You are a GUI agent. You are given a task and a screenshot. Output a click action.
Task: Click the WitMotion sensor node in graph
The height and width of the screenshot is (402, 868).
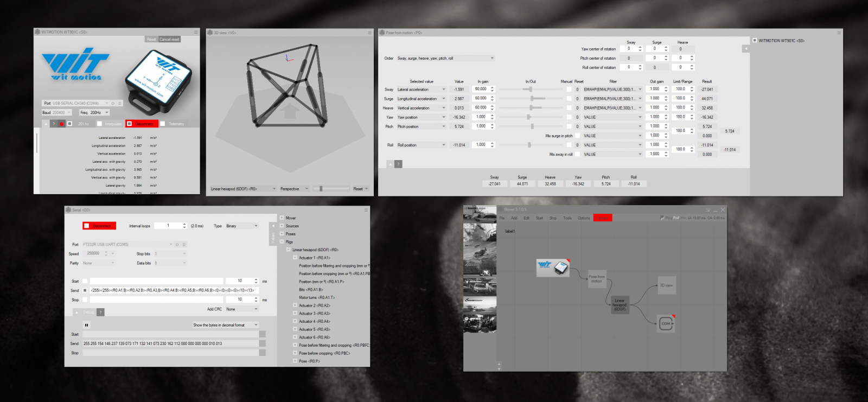point(553,267)
